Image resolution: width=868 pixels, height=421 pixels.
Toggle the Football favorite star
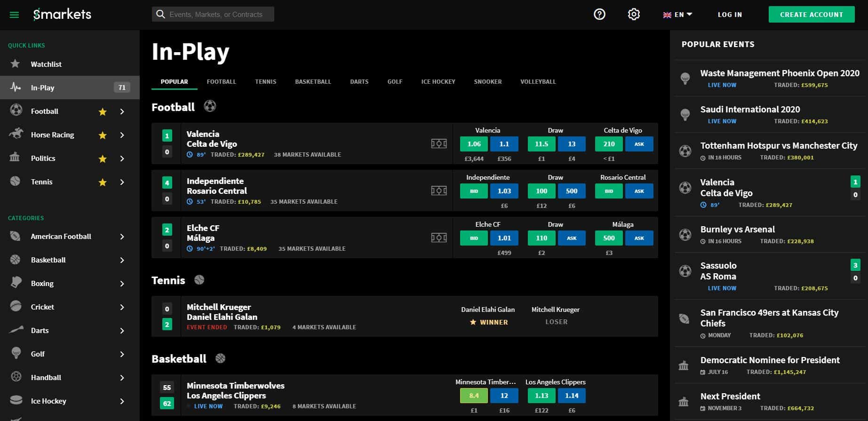[103, 111]
